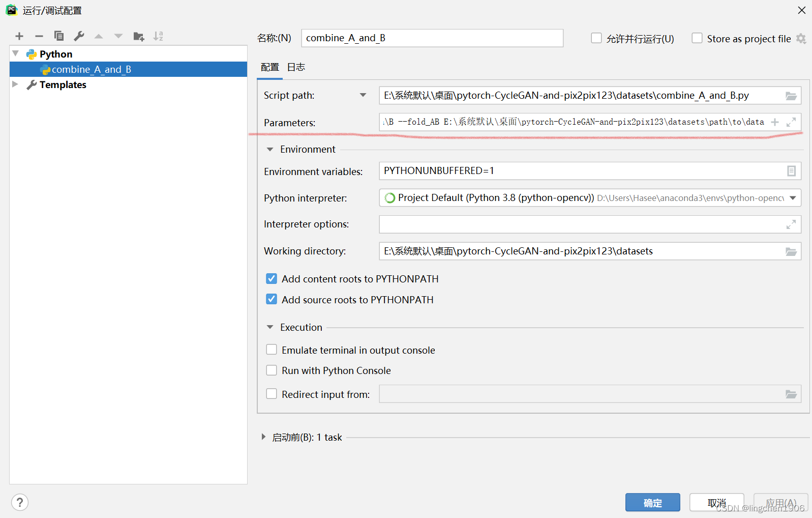Edit environment variables list icon
The width and height of the screenshot is (812, 518).
(791, 171)
